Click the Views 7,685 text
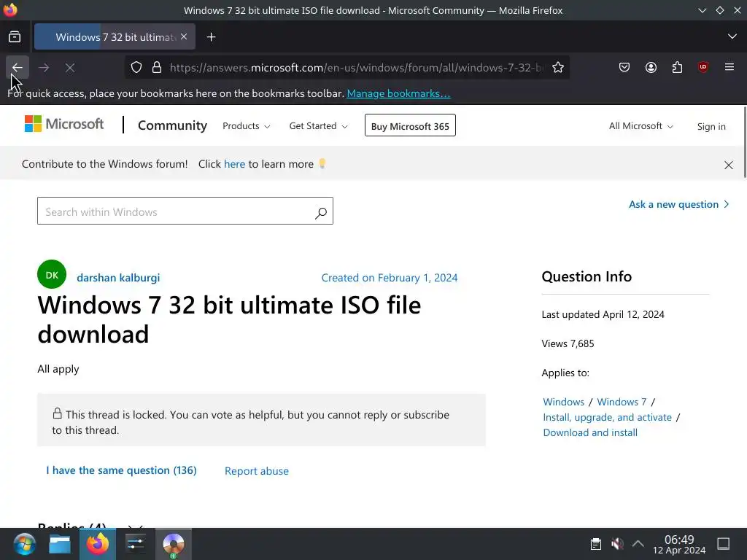 568,344
